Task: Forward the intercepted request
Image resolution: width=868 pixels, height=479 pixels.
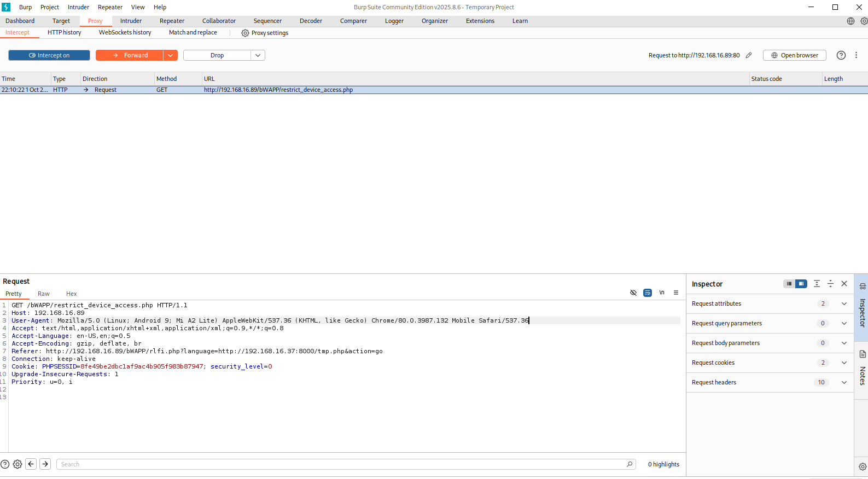Action: [130, 55]
